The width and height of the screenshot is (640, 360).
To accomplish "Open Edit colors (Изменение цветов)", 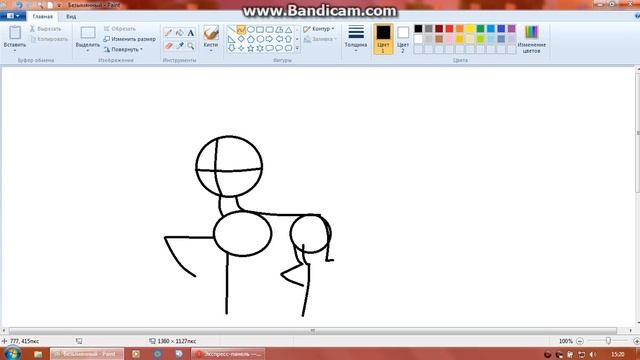I will 531,39.
